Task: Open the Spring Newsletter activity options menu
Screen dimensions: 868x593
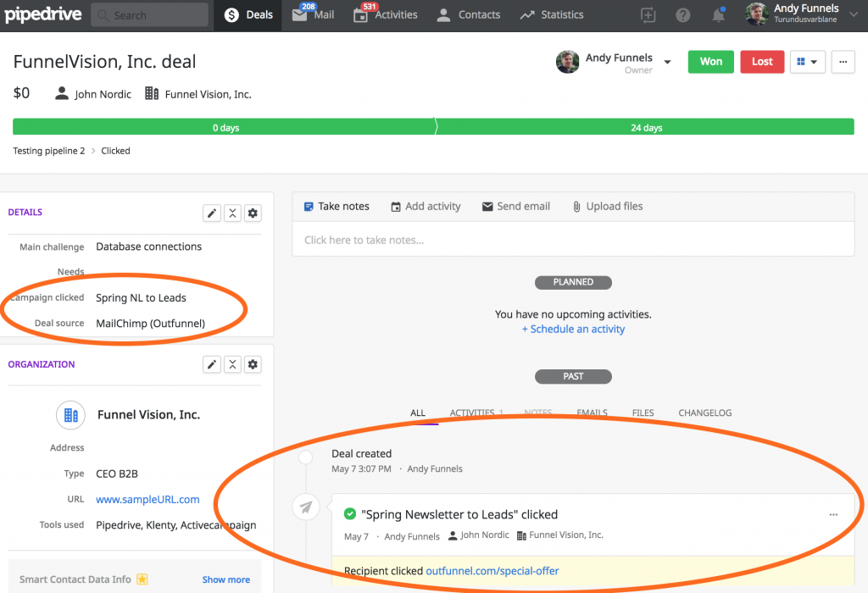Action: [833, 514]
